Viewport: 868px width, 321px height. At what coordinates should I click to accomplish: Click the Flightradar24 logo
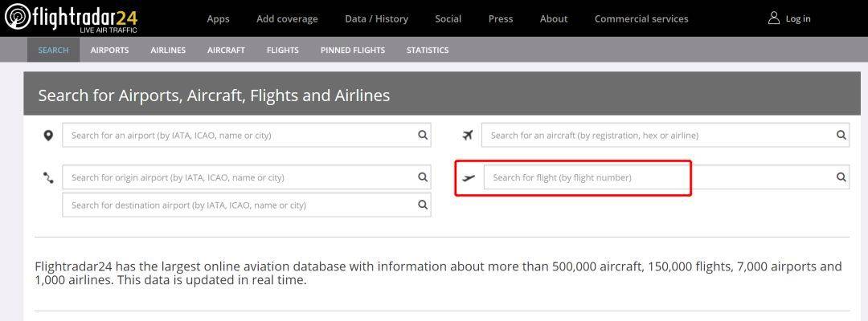tap(71, 18)
